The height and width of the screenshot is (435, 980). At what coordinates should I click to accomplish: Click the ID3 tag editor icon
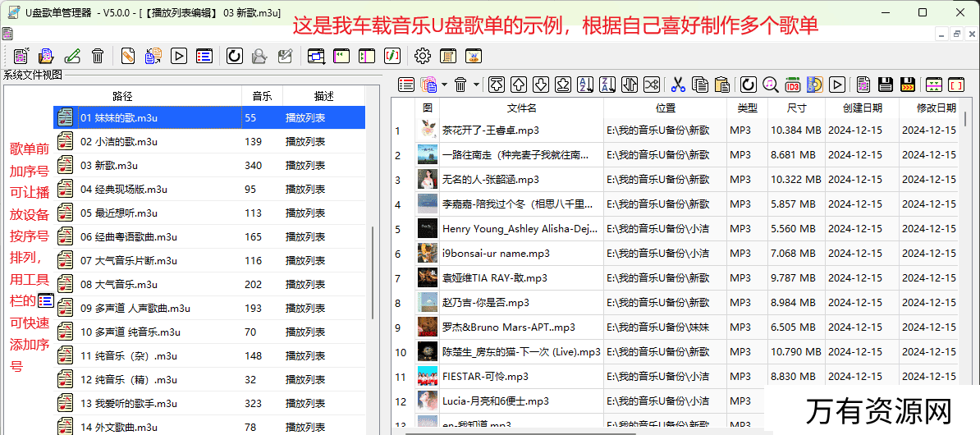(792, 84)
